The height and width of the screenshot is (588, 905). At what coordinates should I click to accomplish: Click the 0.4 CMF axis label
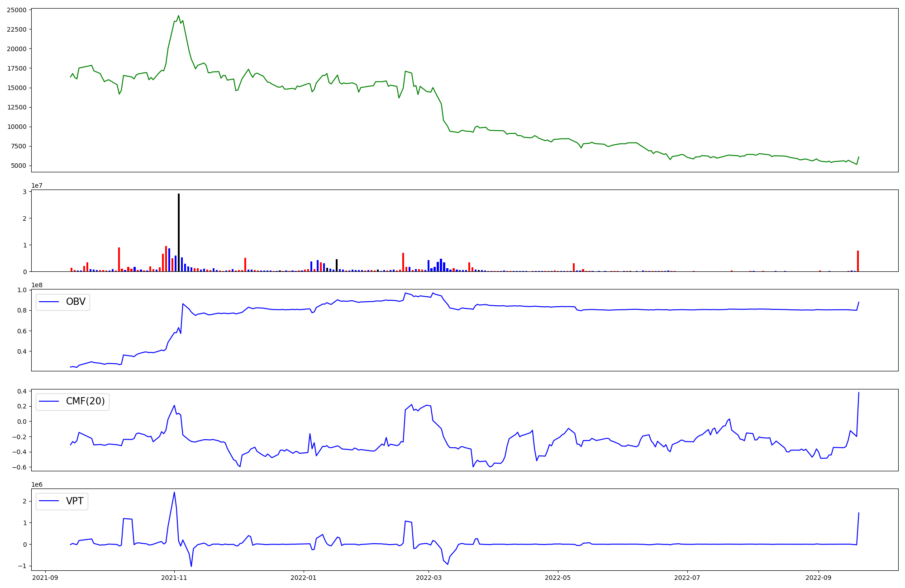click(x=22, y=391)
